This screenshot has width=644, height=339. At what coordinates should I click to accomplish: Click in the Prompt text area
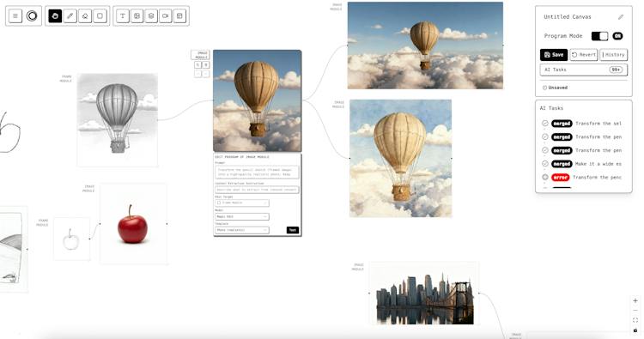pyautogui.click(x=257, y=172)
